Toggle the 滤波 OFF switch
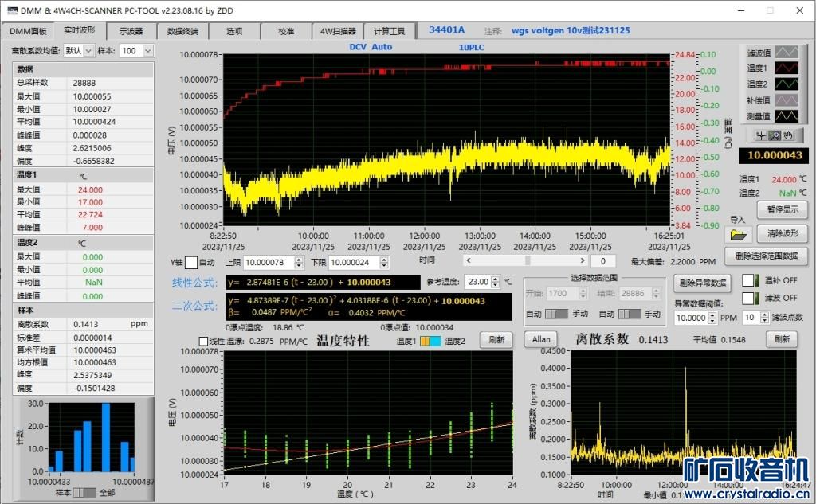 coord(749,298)
